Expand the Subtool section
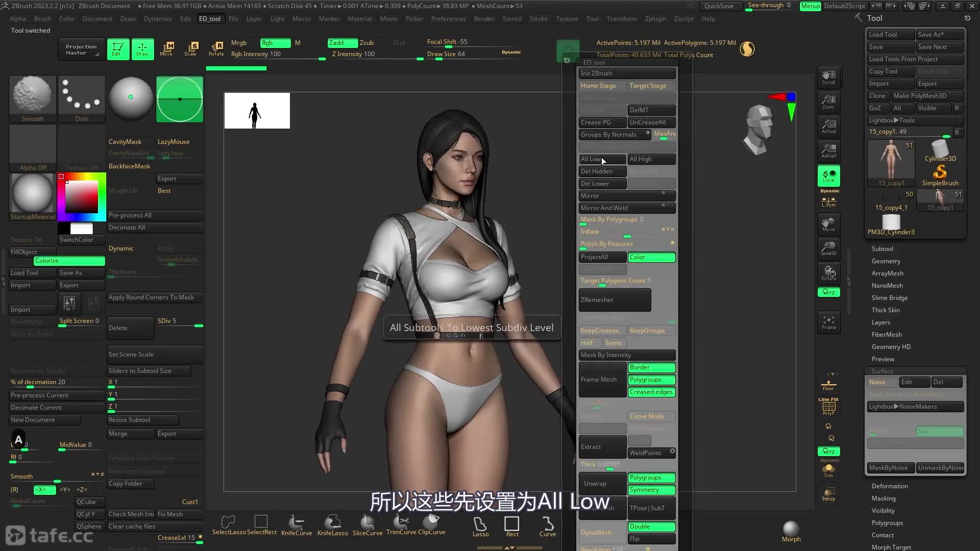 click(x=882, y=249)
